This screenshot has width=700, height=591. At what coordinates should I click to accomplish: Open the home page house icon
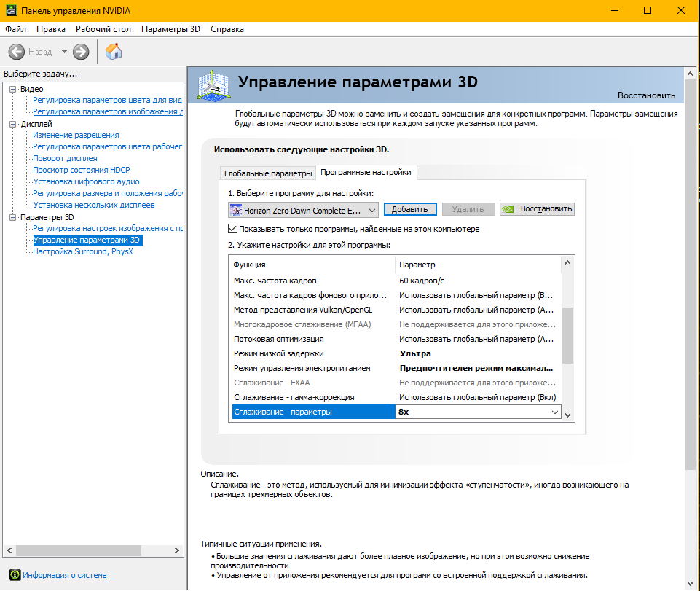click(114, 51)
